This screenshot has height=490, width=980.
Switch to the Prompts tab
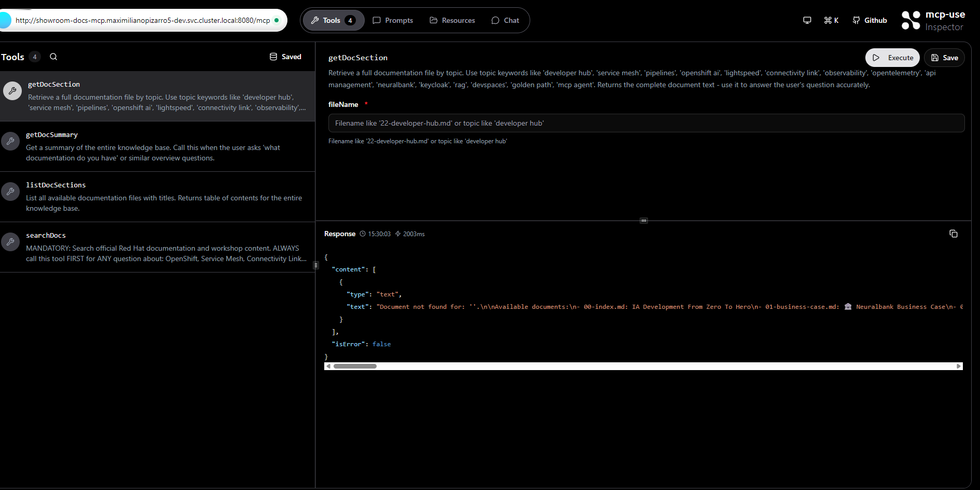[393, 20]
